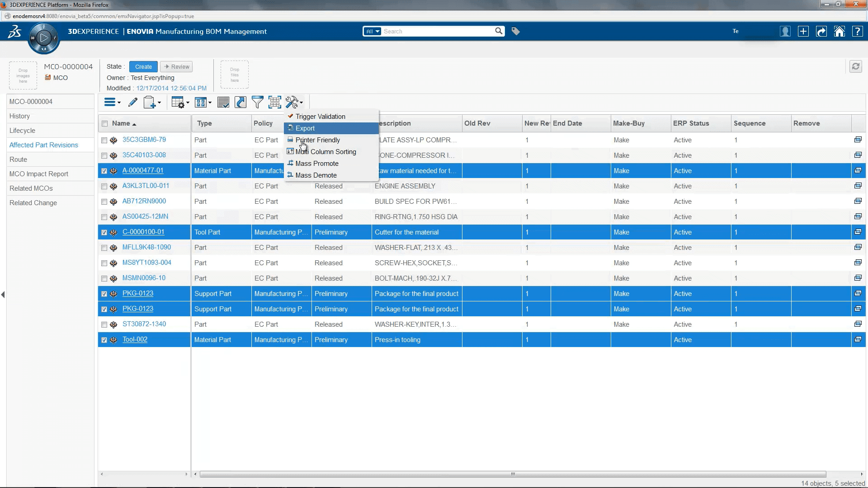This screenshot has width=868, height=488.
Task: Click the export arrow toolbar icon
Action: 241,103
